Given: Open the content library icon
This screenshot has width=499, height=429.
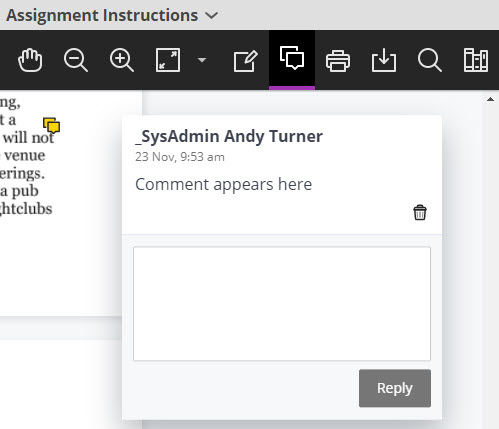Looking at the screenshot, I should [476, 60].
